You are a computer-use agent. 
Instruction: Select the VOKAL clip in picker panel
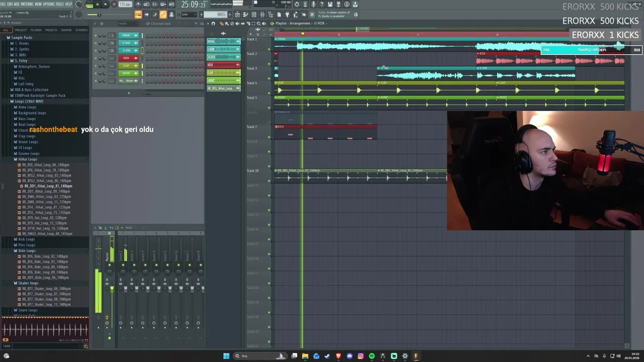[223, 41]
